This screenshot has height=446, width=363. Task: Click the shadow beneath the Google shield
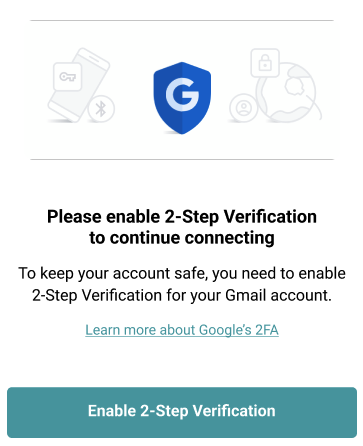point(173,133)
